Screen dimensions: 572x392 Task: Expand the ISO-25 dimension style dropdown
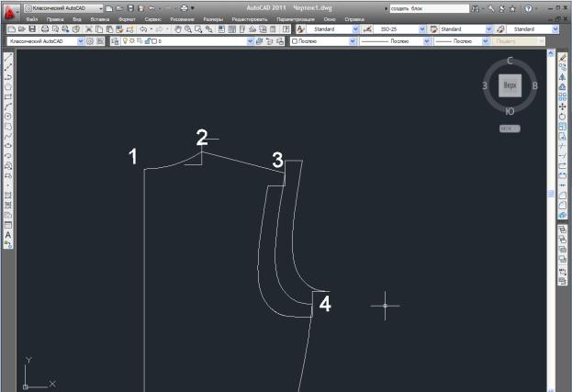click(422, 29)
